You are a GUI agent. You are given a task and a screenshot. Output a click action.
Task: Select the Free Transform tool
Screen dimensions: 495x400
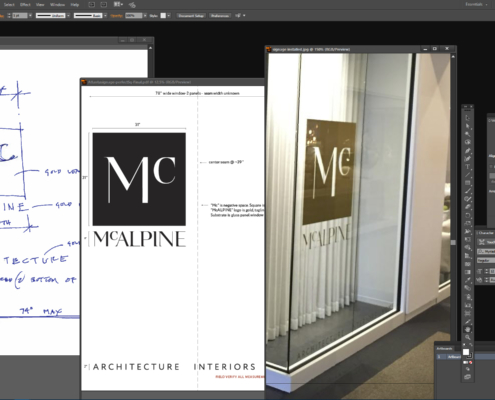[468, 239]
